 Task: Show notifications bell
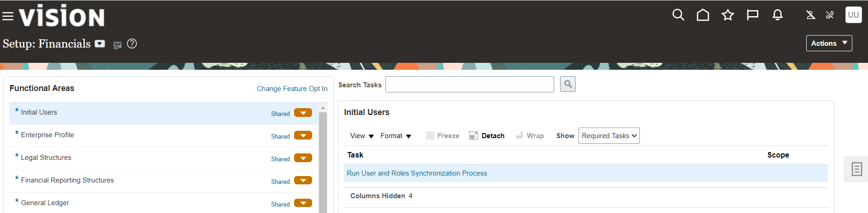(x=778, y=15)
